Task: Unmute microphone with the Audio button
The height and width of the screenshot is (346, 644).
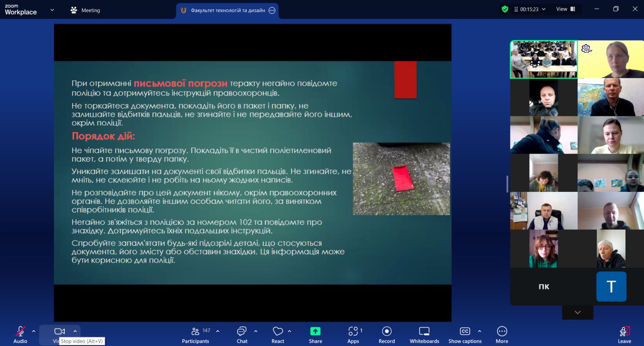Action: coord(20,334)
